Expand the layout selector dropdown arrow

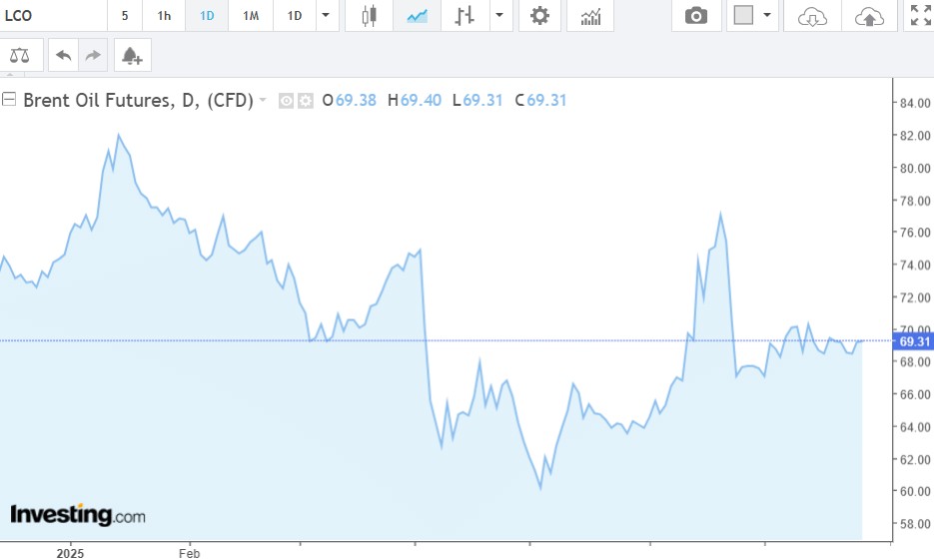766,16
